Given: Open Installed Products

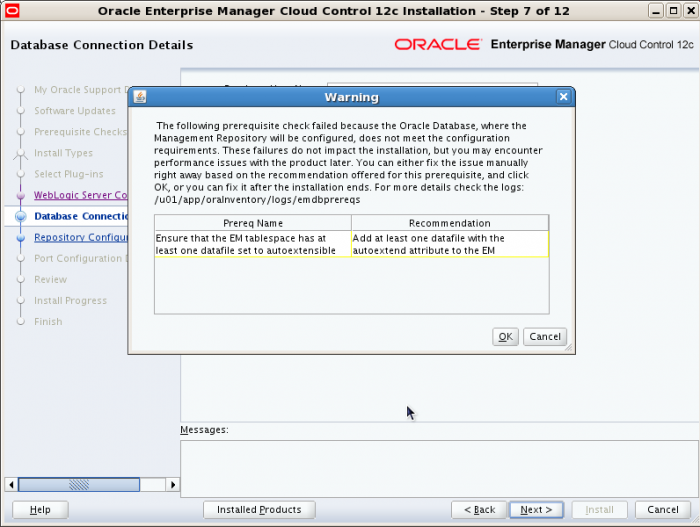Looking at the screenshot, I should pyautogui.click(x=259, y=510).
